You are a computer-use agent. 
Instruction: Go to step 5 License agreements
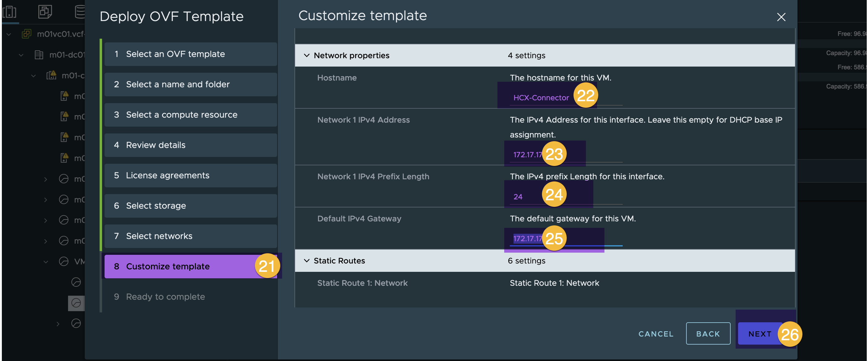[191, 176]
